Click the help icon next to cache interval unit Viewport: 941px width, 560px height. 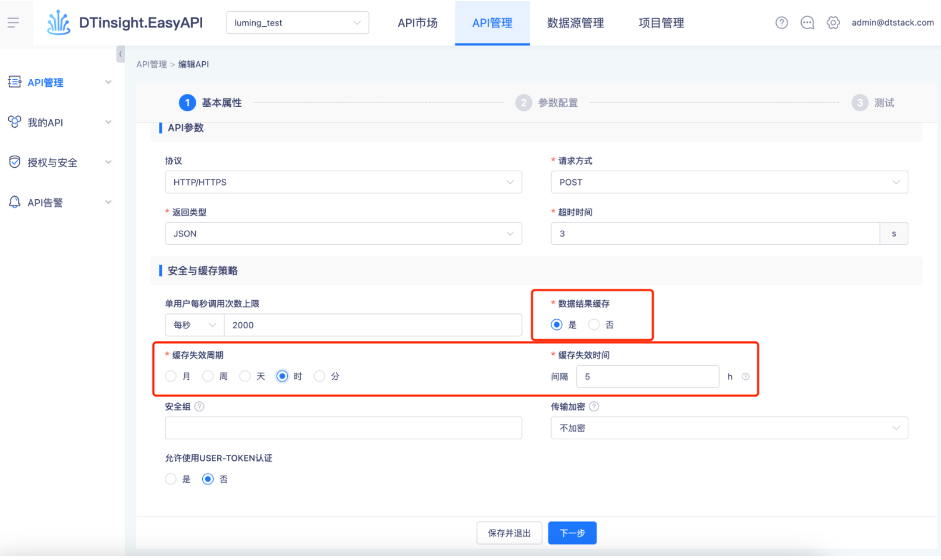click(x=745, y=376)
